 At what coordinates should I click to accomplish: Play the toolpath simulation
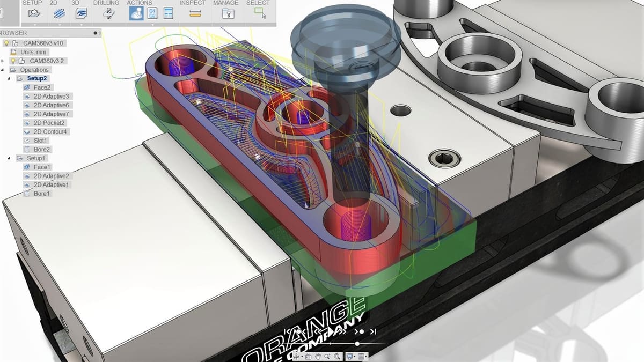[x=331, y=331]
